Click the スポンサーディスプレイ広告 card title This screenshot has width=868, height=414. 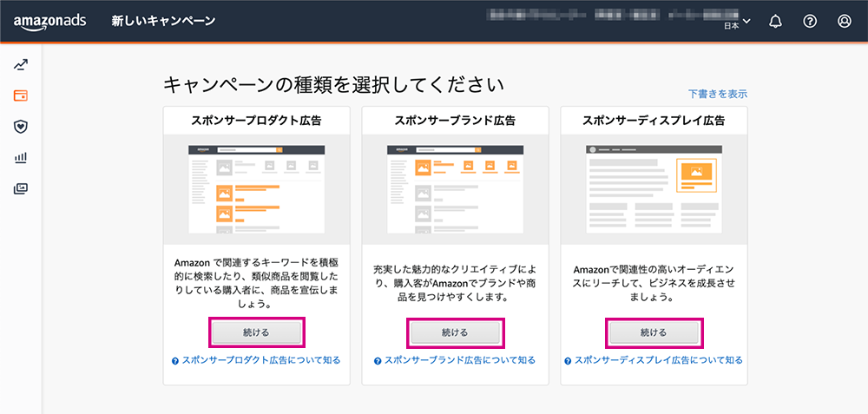654,120
